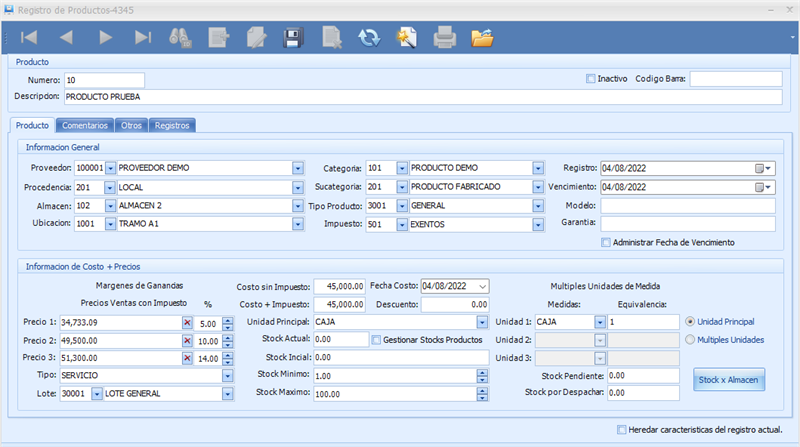Clear Precio 1 with the red X button
Image resolution: width=800 pixels, height=447 pixels.
pyautogui.click(x=187, y=323)
